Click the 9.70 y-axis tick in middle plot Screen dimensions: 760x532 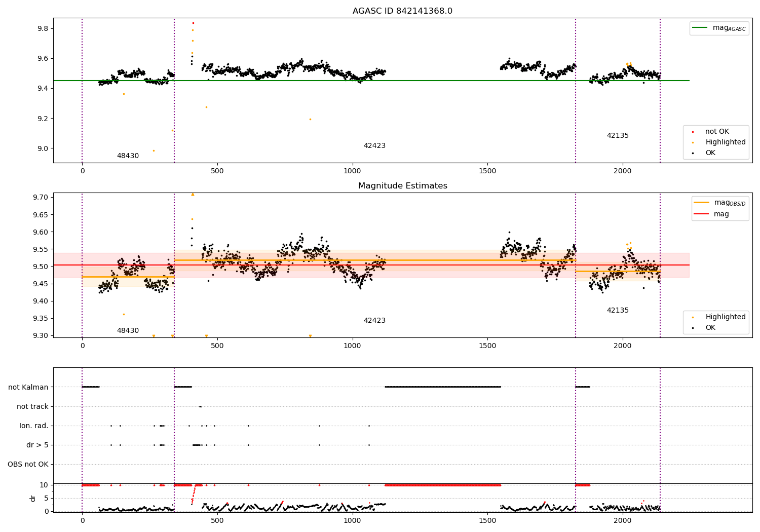tap(40, 197)
